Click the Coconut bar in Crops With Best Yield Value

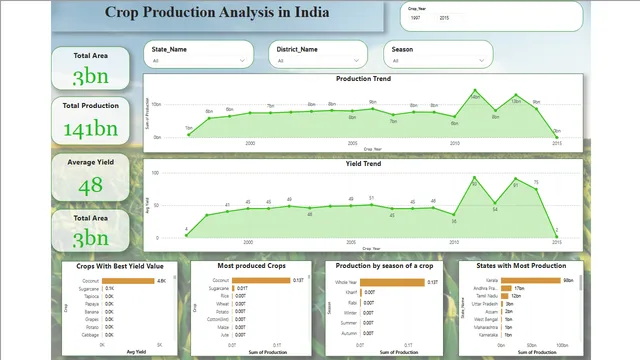(128, 281)
